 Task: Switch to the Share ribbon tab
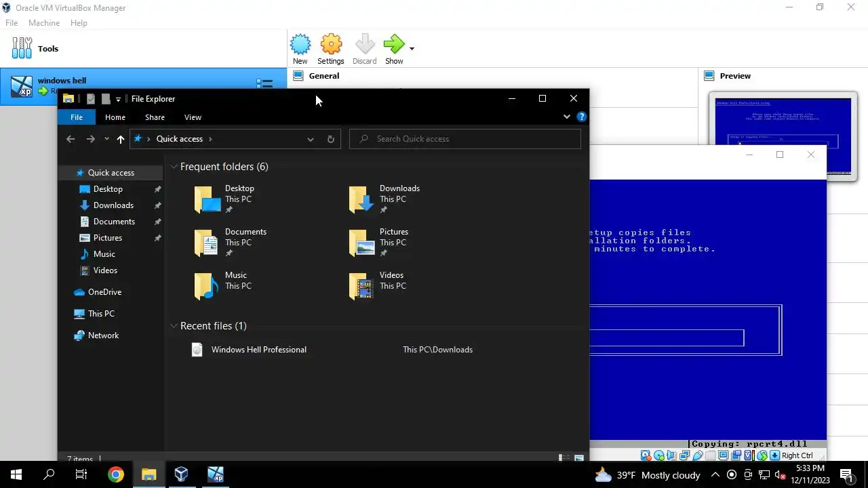tap(155, 117)
